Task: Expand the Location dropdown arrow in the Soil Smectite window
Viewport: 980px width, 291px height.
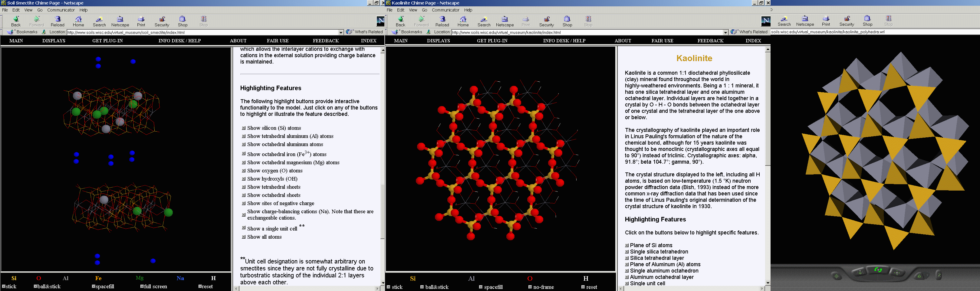Action: tap(341, 32)
